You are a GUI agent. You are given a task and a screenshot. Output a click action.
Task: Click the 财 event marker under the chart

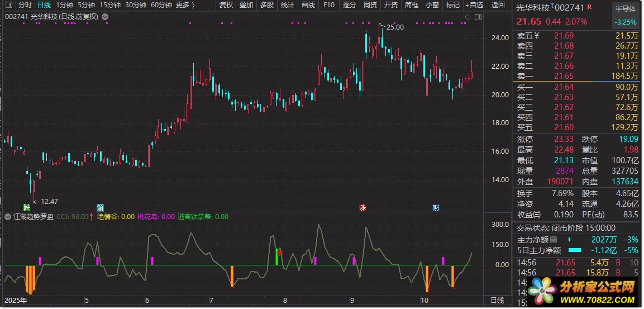tap(436, 207)
